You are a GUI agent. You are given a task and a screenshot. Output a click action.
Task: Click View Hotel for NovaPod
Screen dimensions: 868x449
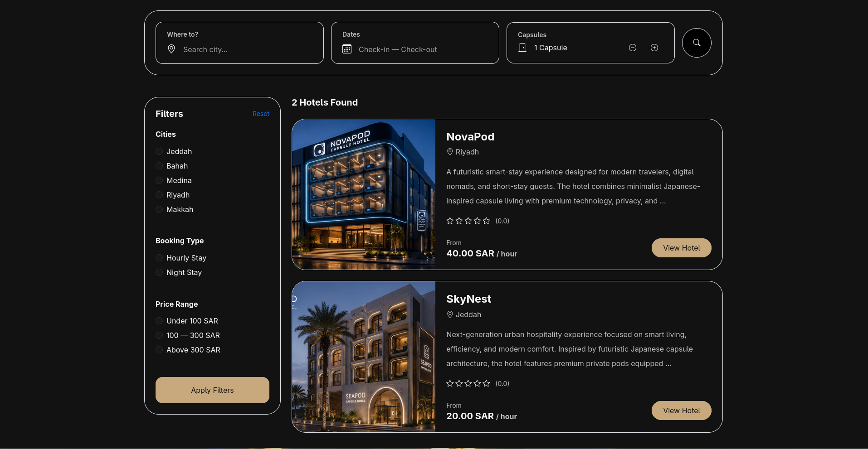tap(681, 248)
